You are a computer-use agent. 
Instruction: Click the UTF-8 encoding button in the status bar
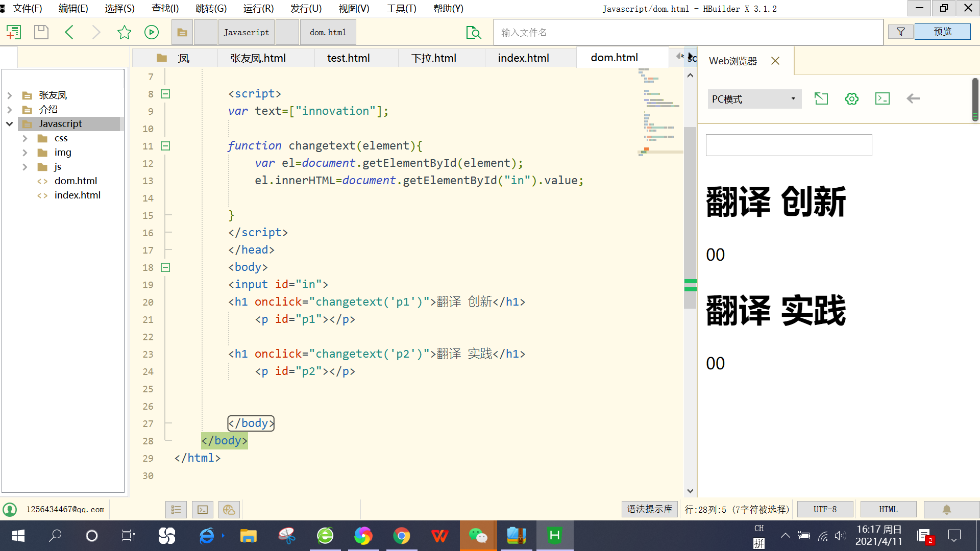(x=824, y=509)
